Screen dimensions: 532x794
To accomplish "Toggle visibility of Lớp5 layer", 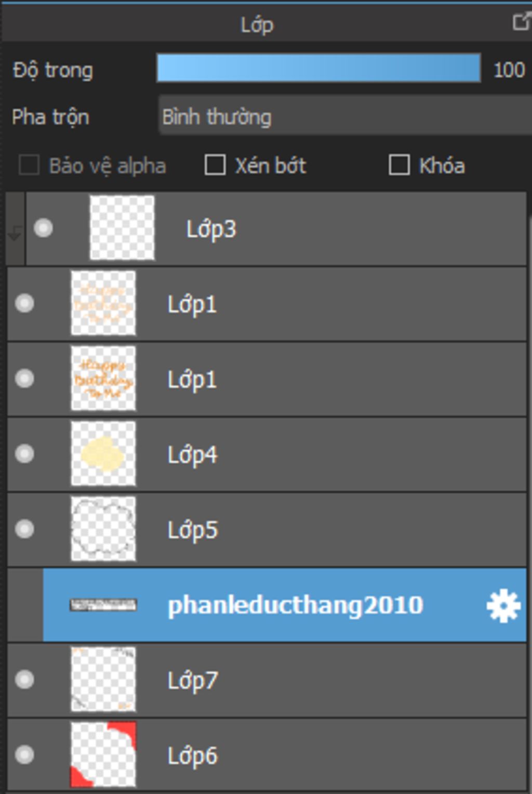I will tap(24, 529).
